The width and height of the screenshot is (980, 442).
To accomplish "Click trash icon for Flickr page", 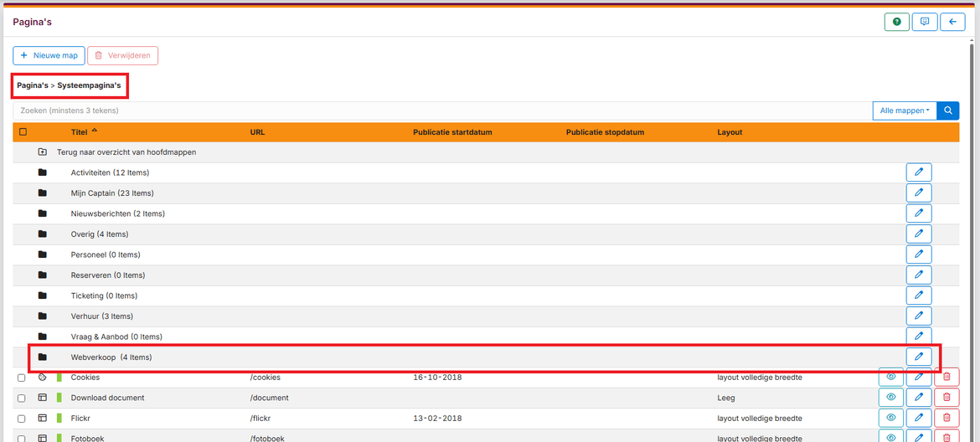I will tap(946, 418).
